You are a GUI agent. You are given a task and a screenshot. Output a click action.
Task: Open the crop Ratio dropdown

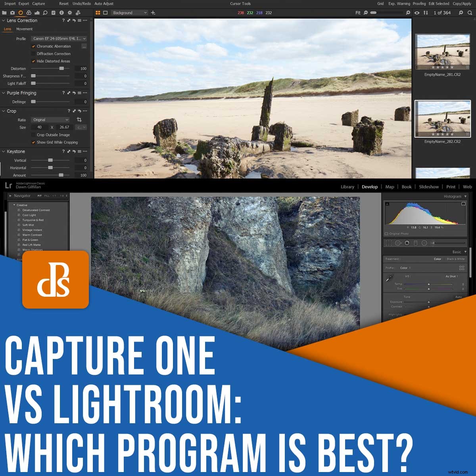[50, 120]
